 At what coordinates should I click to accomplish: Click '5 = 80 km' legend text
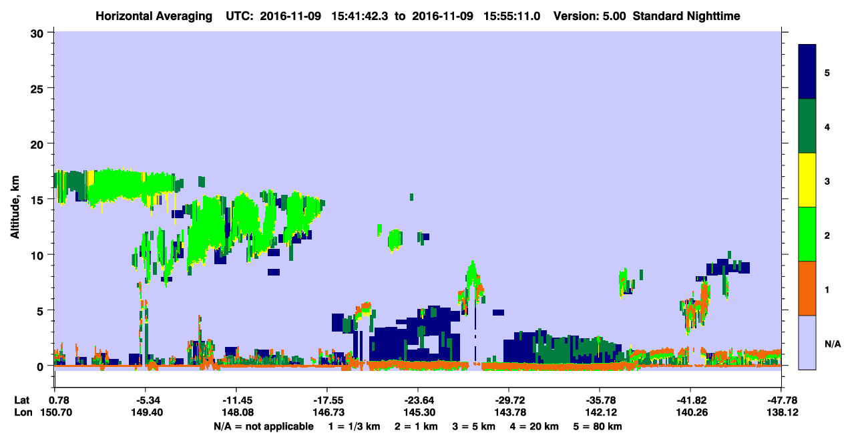599,426
